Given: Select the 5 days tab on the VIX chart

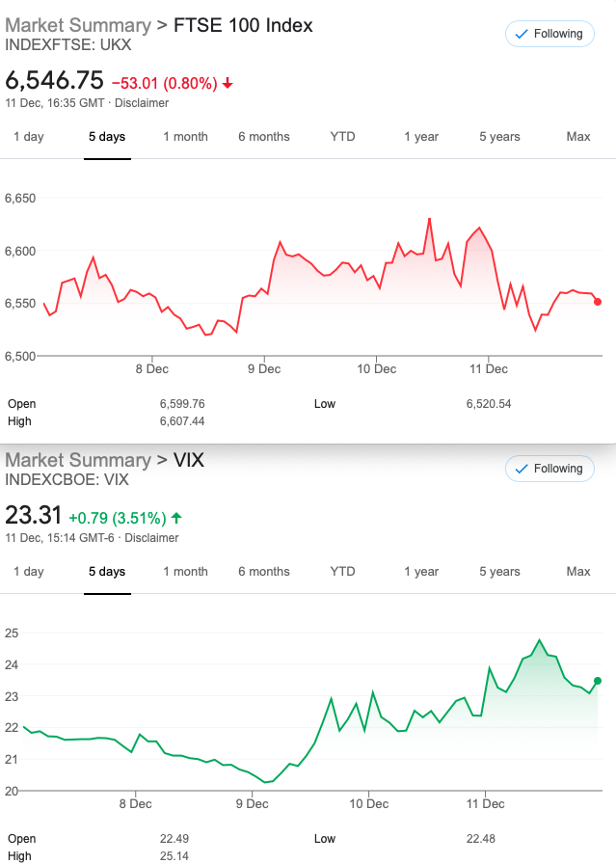Looking at the screenshot, I should coord(107,572).
